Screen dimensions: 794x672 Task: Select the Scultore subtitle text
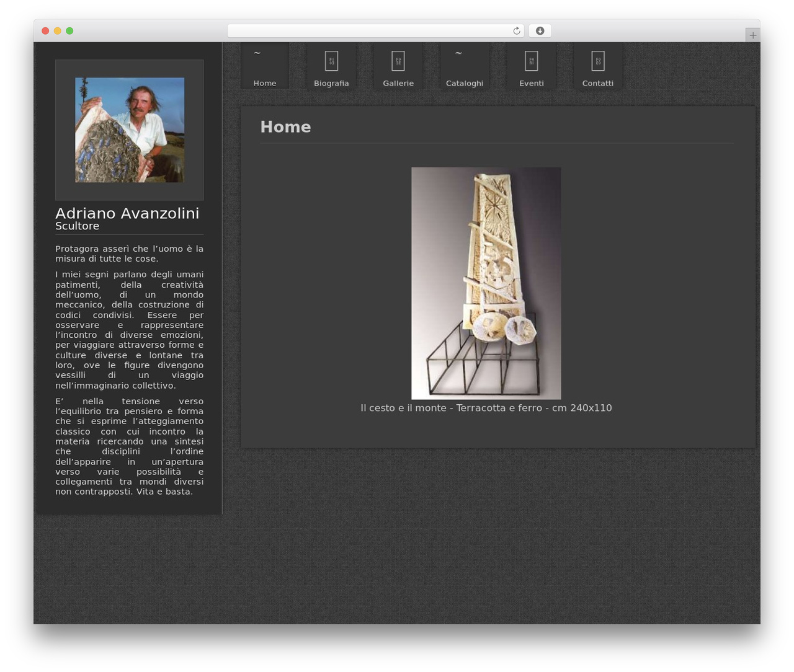click(x=77, y=226)
